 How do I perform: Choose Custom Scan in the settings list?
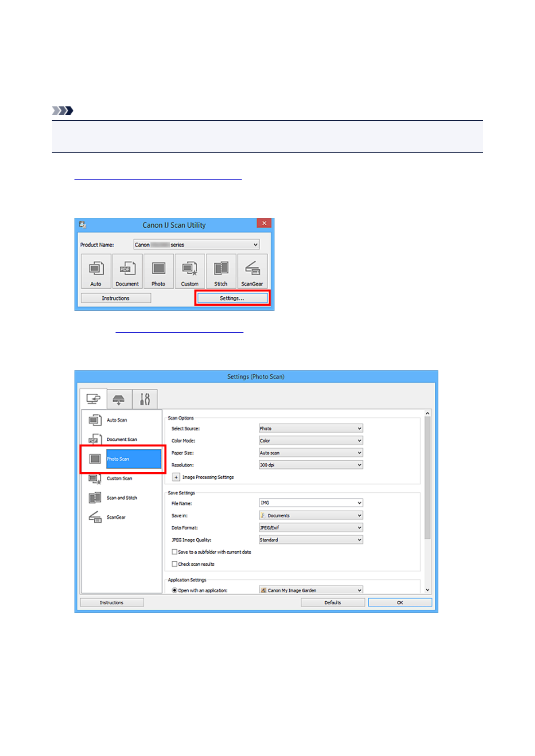pyautogui.click(x=119, y=479)
